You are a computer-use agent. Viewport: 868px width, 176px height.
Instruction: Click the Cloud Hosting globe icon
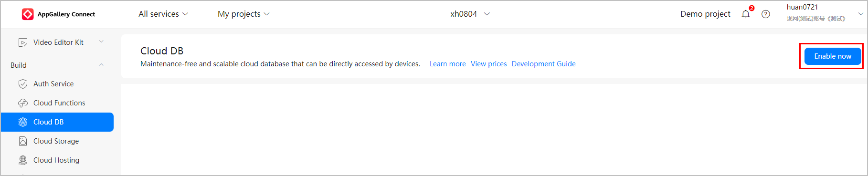pyautogui.click(x=22, y=160)
